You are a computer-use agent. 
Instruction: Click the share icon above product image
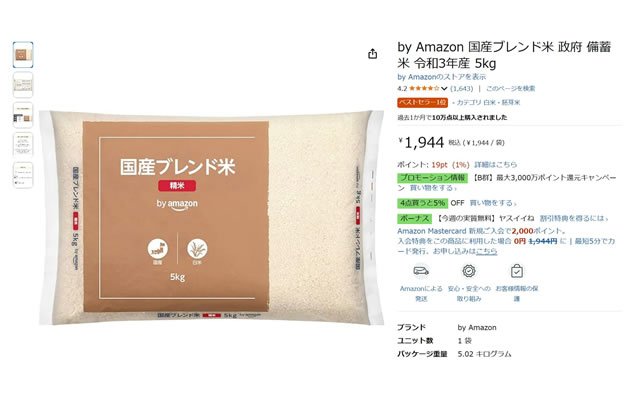[372, 54]
